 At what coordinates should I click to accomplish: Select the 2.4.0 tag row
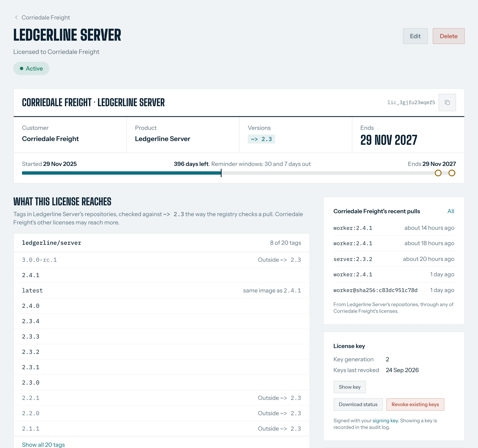click(162, 306)
